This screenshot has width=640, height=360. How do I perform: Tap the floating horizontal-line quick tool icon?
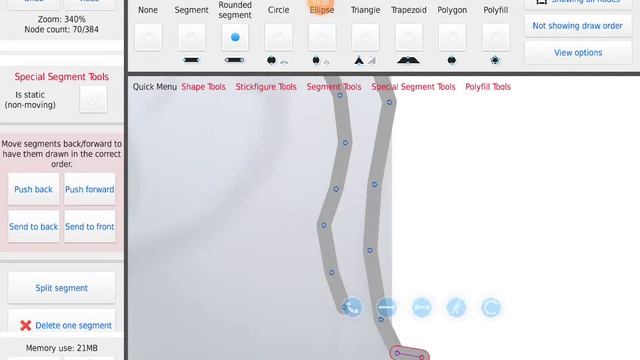point(387,307)
